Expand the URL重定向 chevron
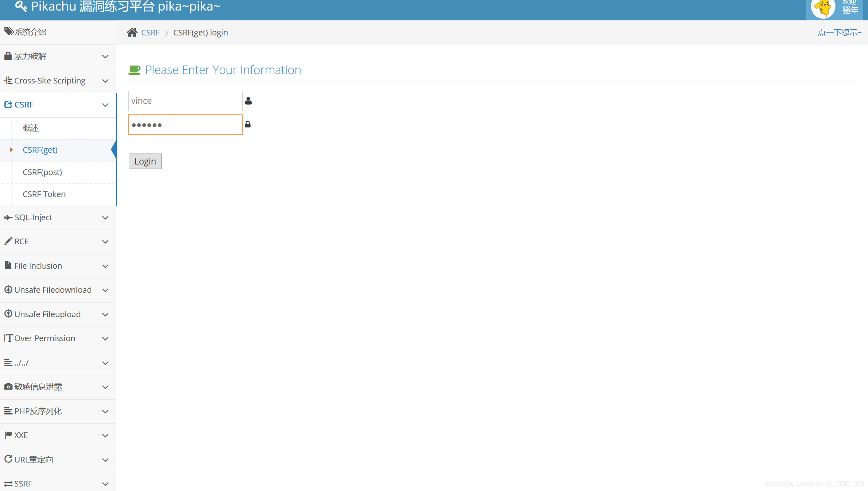 105,460
